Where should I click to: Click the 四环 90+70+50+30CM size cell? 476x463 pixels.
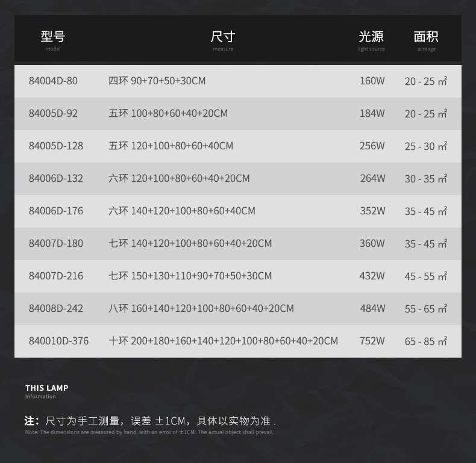(x=157, y=81)
